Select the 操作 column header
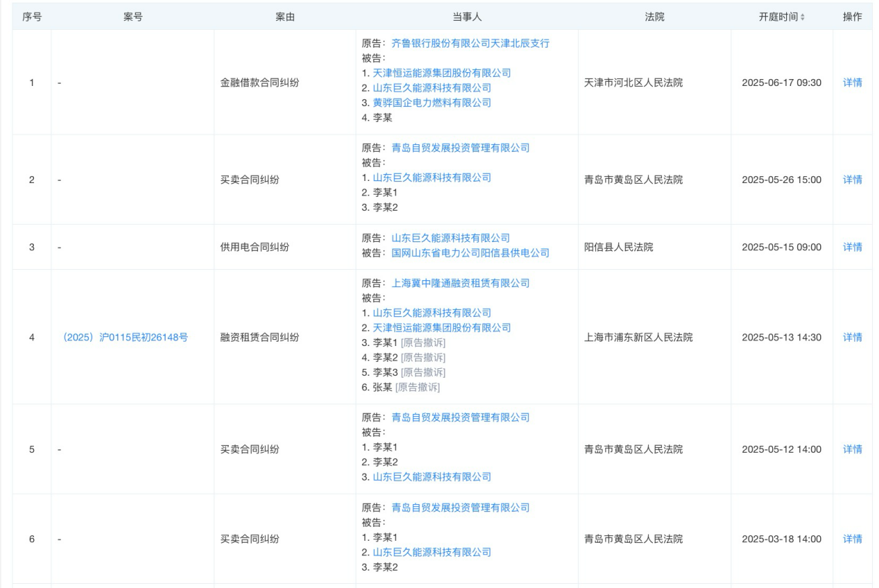 (x=853, y=17)
